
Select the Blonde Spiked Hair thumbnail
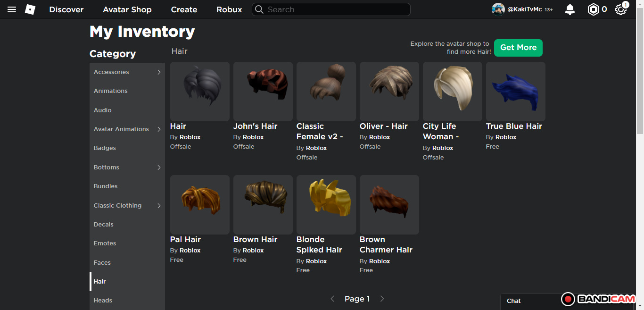pyautogui.click(x=326, y=205)
